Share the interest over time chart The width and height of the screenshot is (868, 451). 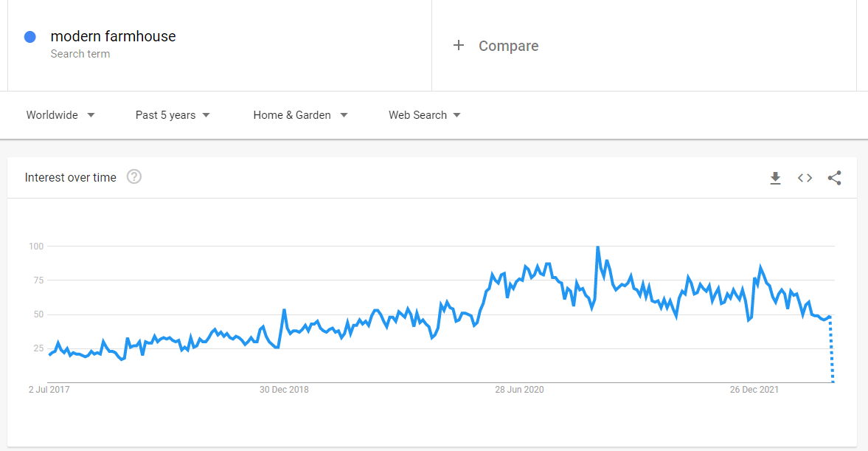[834, 178]
